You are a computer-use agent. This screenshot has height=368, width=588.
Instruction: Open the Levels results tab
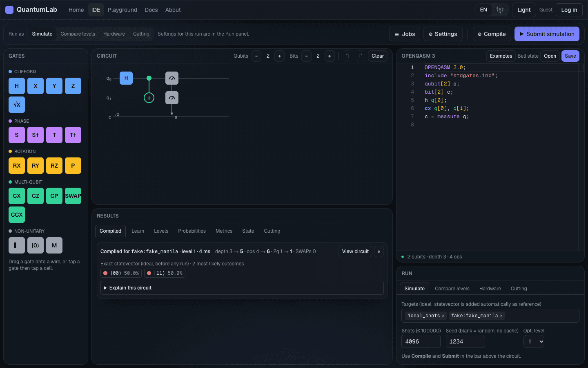(x=161, y=231)
